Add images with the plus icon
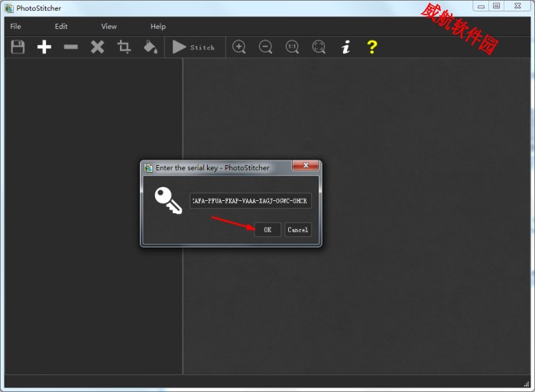This screenshot has width=535, height=392. point(44,47)
